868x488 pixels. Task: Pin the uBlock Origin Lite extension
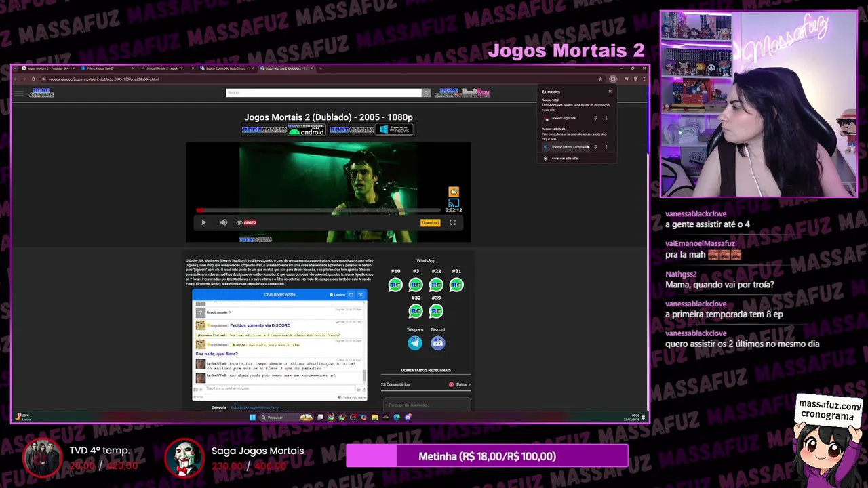(595, 118)
